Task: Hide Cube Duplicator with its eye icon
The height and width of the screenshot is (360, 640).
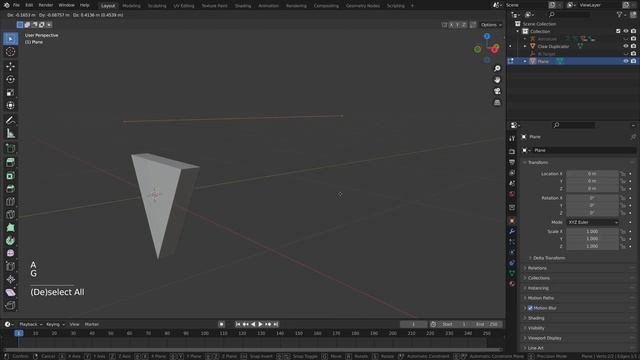Action: [626, 46]
